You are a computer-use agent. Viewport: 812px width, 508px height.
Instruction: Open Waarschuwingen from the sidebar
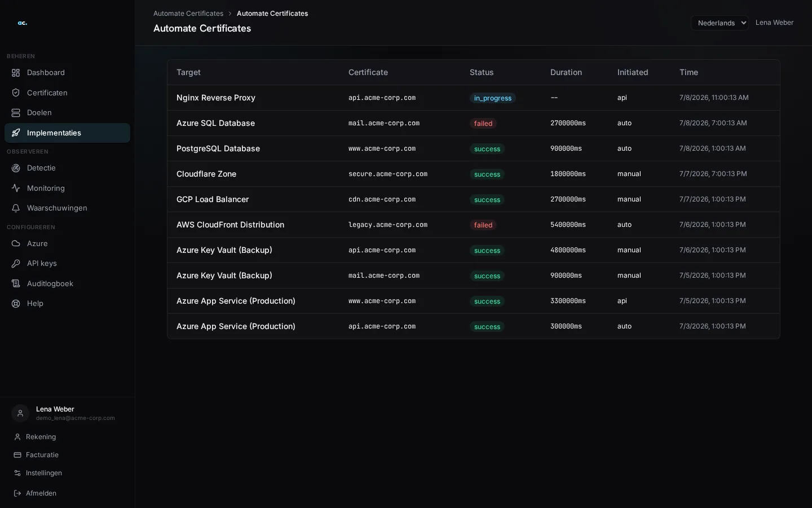pyautogui.click(x=67, y=208)
